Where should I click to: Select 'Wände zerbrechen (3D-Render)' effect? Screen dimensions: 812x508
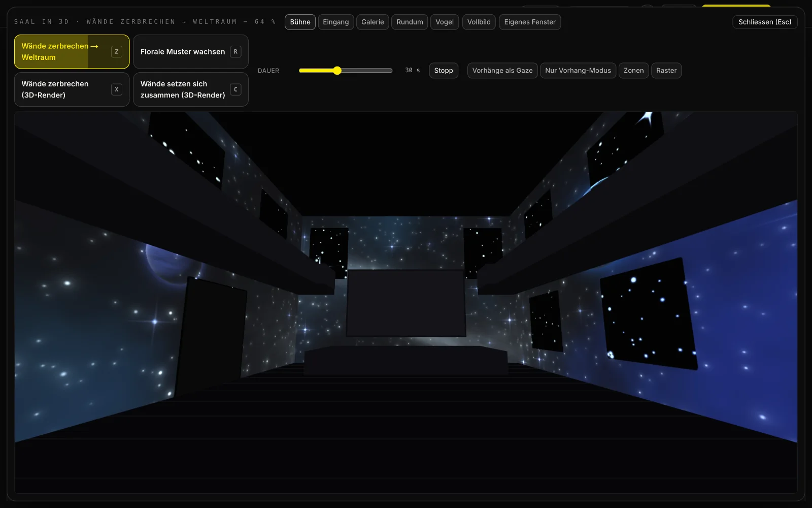pos(72,89)
